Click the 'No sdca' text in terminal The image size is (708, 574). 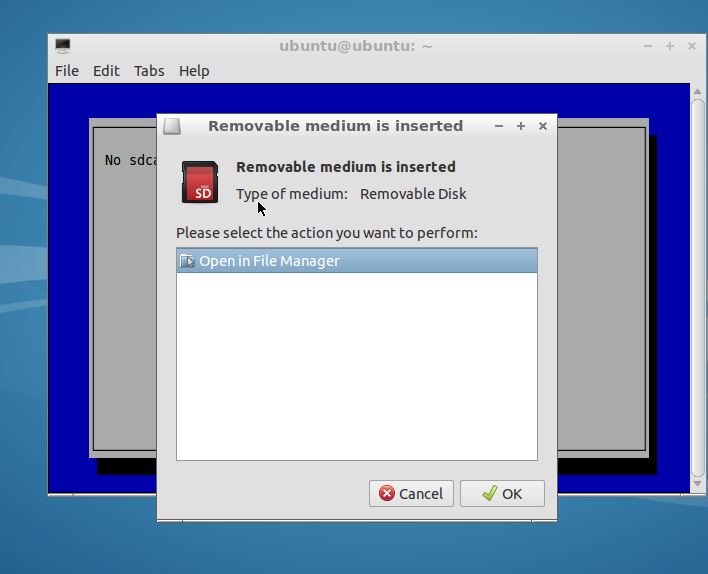click(131, 160)
